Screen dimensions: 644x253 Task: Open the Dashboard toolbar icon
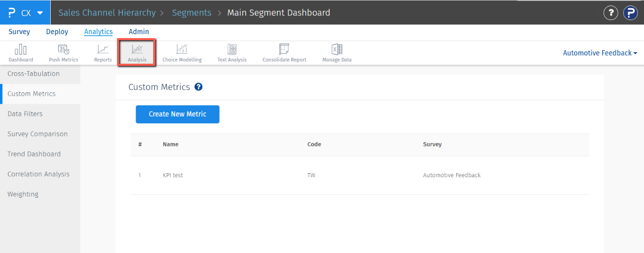pos(21,52)
